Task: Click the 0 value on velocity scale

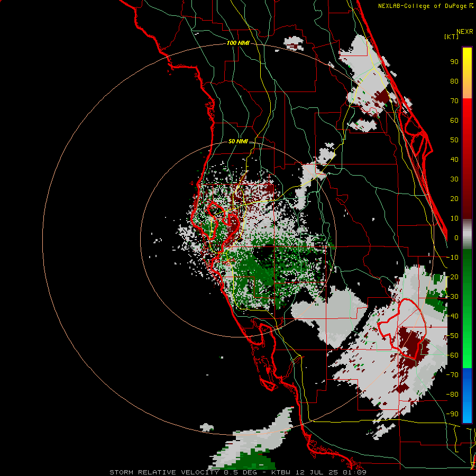Action: (456, 238)
